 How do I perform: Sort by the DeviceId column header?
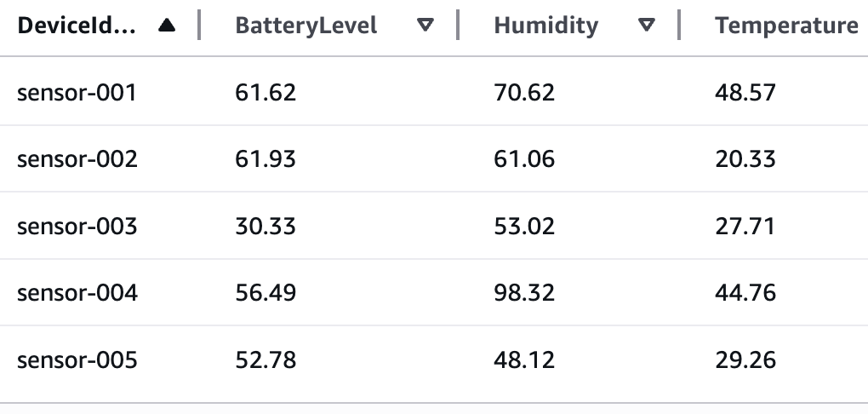77,26
